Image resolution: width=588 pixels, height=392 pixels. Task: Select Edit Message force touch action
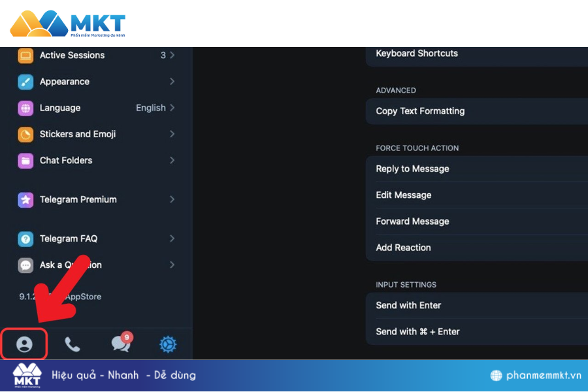coord(477,195)
